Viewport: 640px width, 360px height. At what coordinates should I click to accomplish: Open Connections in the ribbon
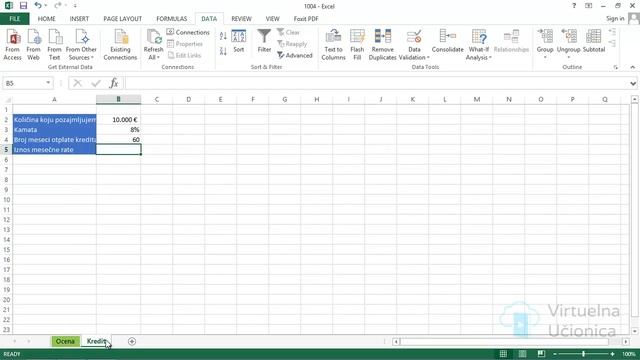click(x=188, y=32)
